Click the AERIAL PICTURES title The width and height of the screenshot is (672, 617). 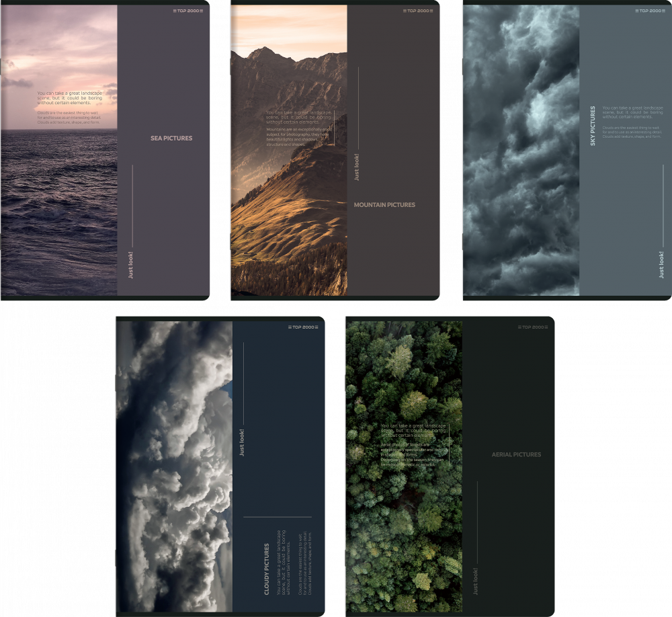[x=516, y=455]
